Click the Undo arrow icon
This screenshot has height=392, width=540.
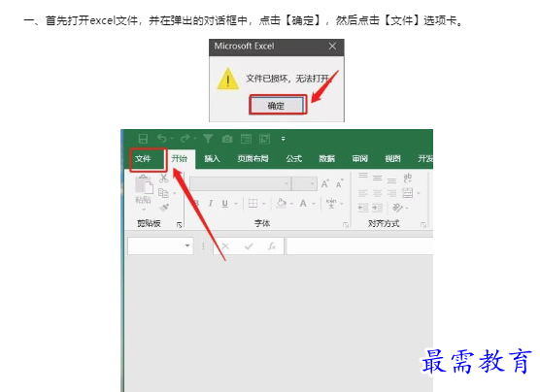pos(162,139)
